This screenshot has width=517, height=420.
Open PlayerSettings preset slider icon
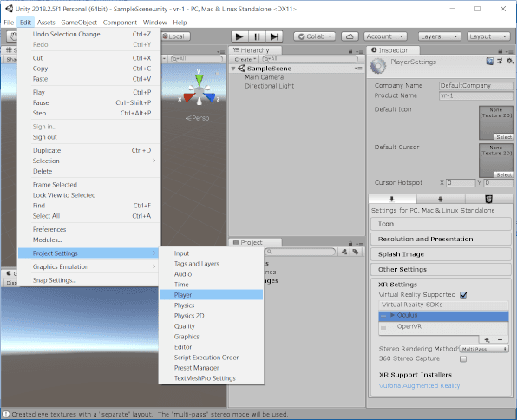click(x=500, y=61)
